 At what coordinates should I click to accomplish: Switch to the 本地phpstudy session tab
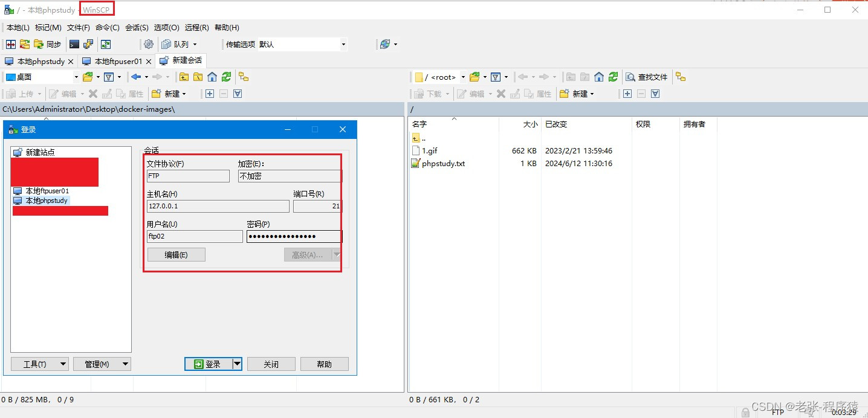36,61
